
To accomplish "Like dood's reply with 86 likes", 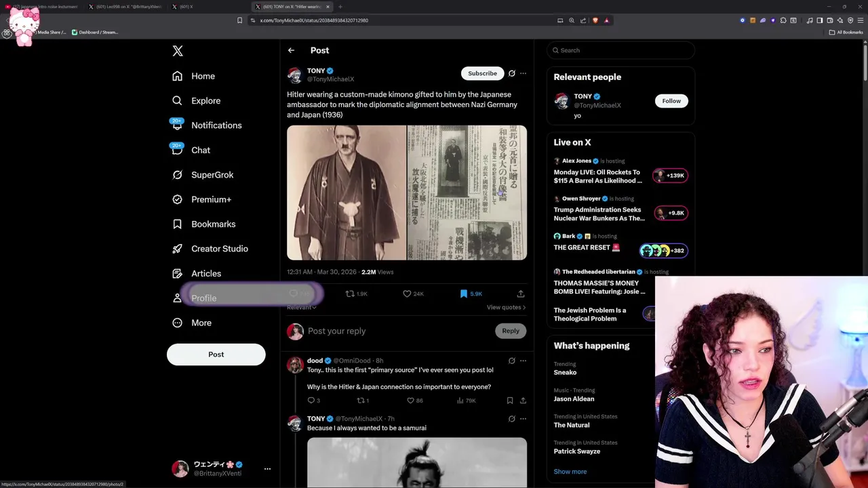I will (414, 401).
